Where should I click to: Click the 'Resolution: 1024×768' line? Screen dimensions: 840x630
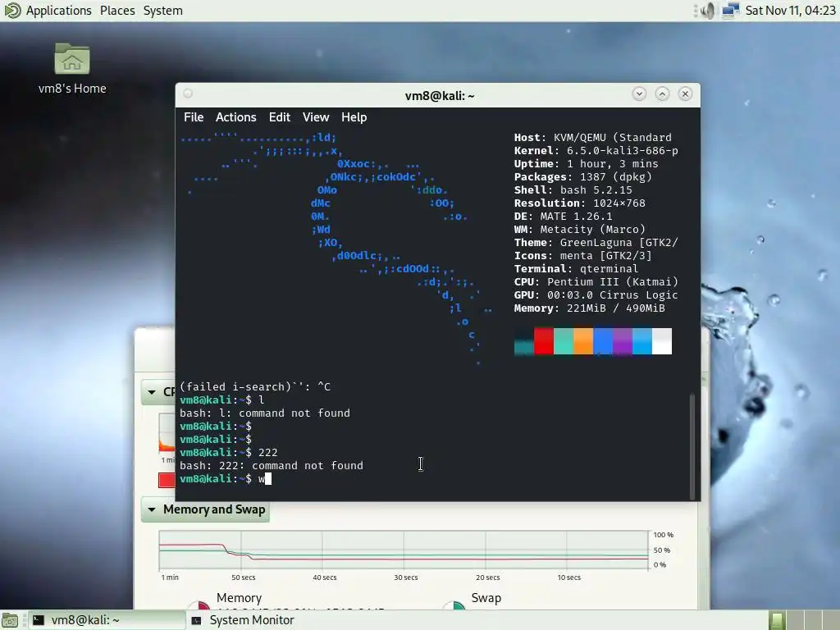coord(580,203)
